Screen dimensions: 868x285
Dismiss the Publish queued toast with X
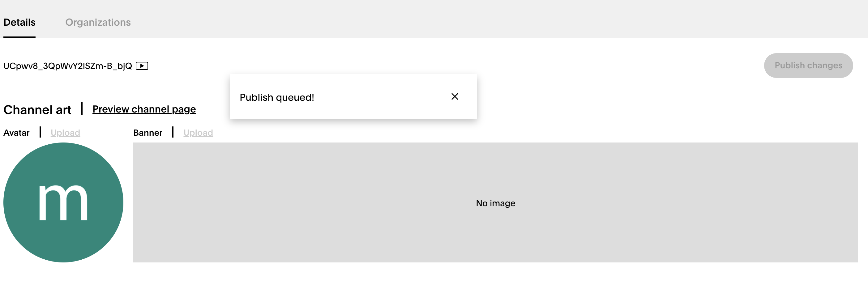click(455, 97)
